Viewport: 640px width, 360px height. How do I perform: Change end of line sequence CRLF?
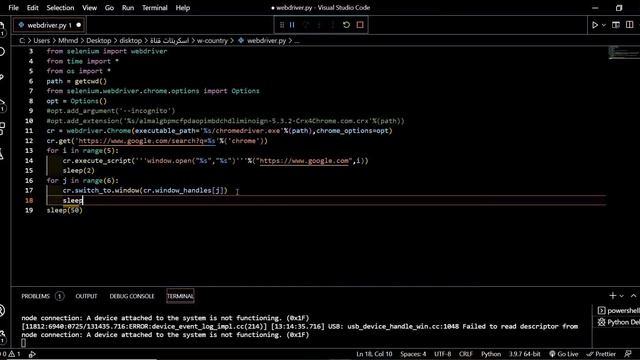[x=465, y=354]
